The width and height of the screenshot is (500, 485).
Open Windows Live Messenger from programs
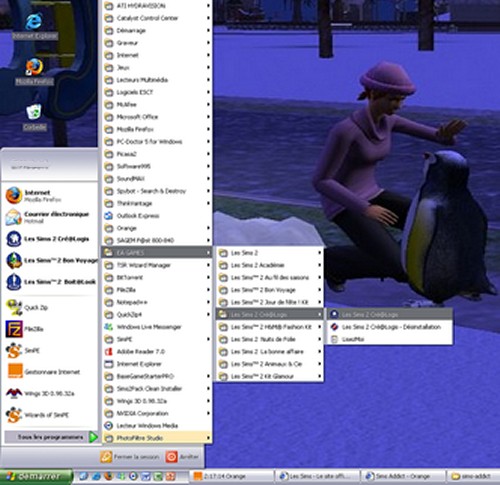coord(157,327)
